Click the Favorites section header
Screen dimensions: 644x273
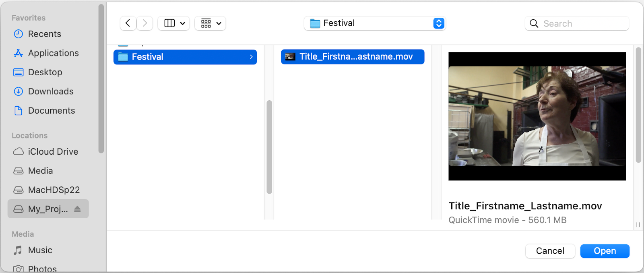[x=29, y=18]
